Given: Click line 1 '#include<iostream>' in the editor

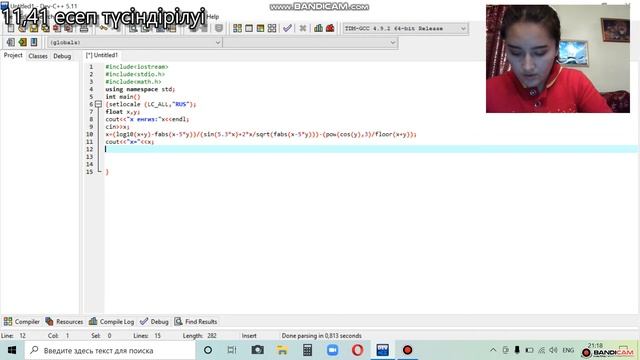Looking at the screenshot, I should 137,67.
